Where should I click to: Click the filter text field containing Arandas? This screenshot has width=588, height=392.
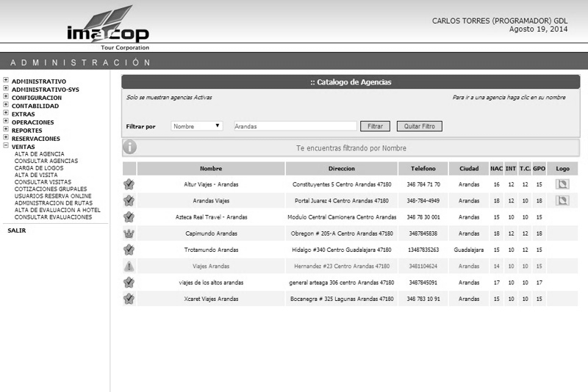tap(295, 126)
